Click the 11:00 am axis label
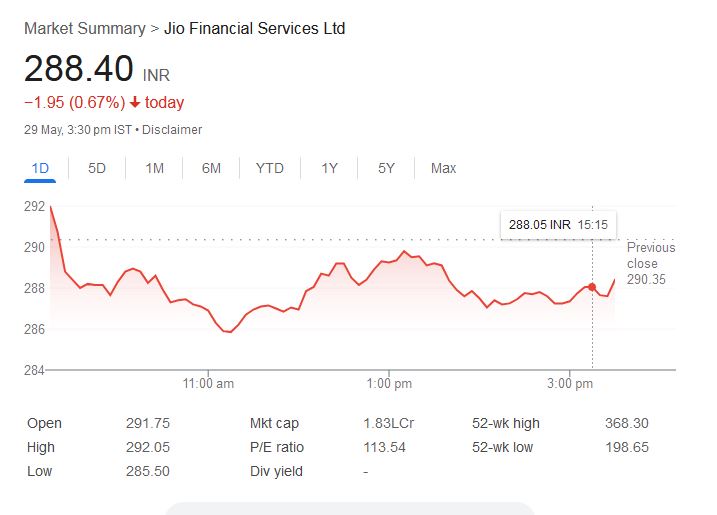This screenshot has width=717, height=515. point(209,383)
